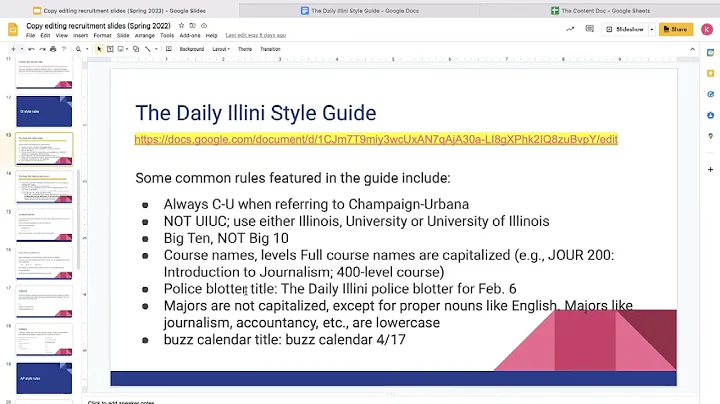Click the zoom magnifier tool
This screenshot has height=404, width=720.
(x=79, y=49)
